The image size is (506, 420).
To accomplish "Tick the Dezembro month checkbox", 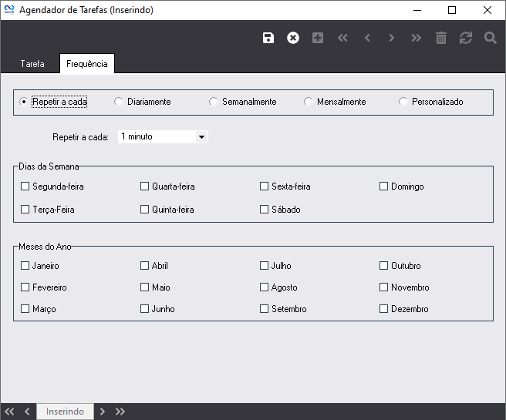I will coord(384,309).
